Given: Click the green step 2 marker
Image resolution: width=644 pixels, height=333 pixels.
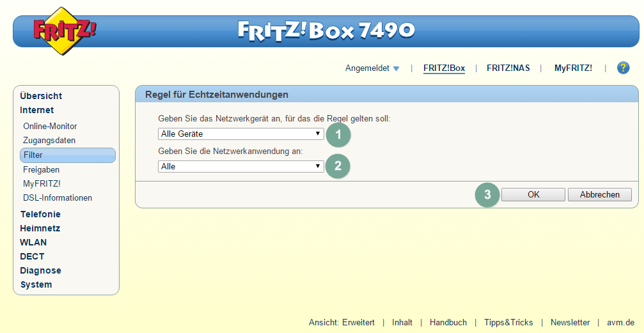Looking at the screenshot, I should pyautogui.click(x=338, y=166).
